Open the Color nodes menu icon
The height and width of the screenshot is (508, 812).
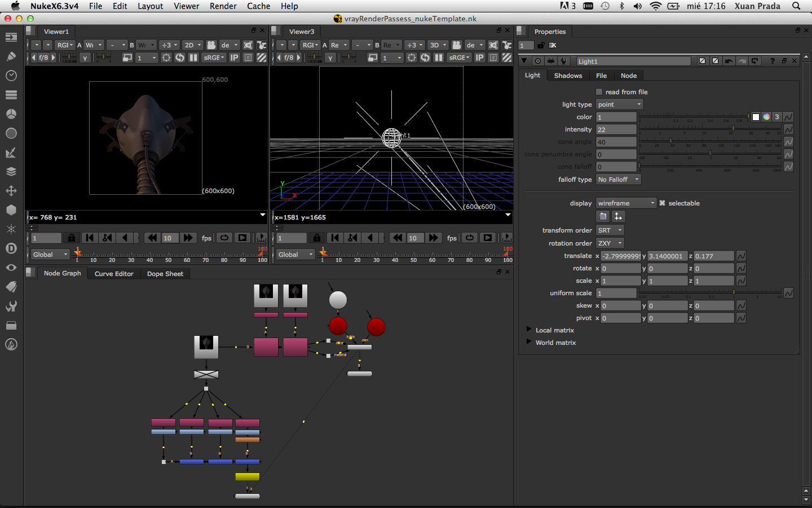pos(11,114)
